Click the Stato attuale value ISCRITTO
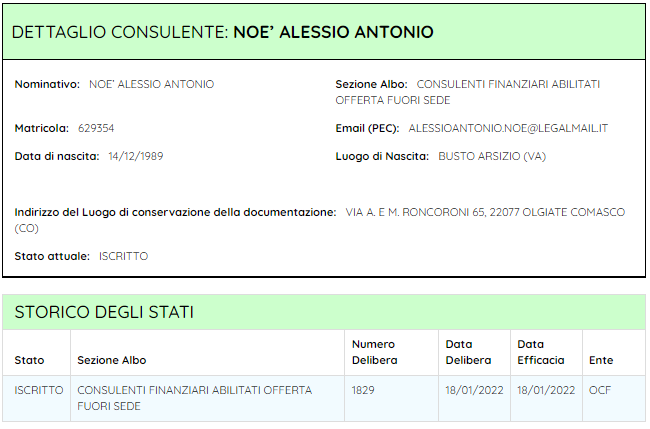Screen dimensions: 650x429 click(x=123, y=256)
